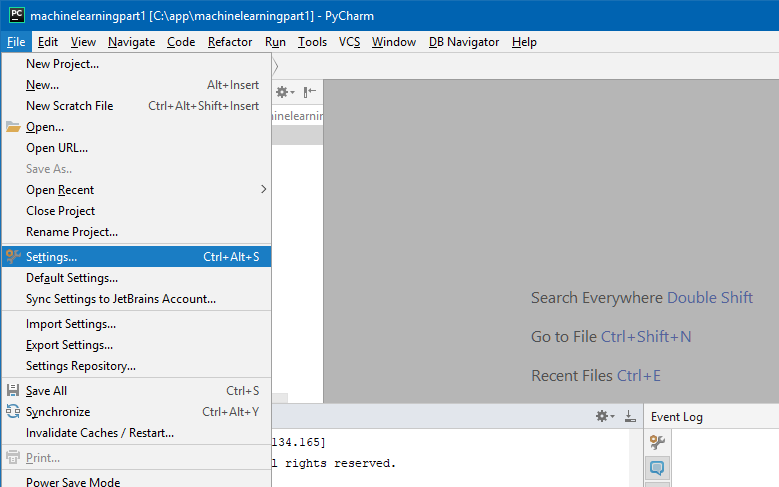The width and height of the screenshot is (779, 487).
Task: Click the highlighted project tree row
Action: point(297,135)
